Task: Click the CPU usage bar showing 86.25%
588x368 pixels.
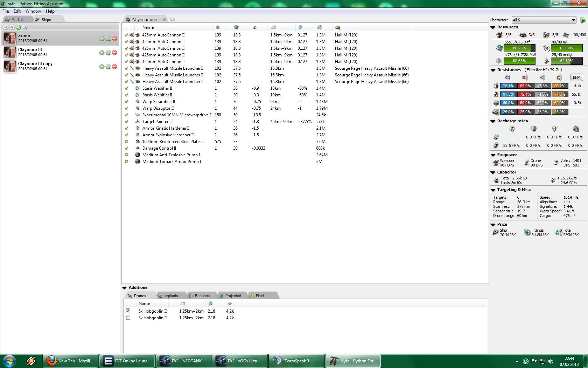Action: click(519, 48)
